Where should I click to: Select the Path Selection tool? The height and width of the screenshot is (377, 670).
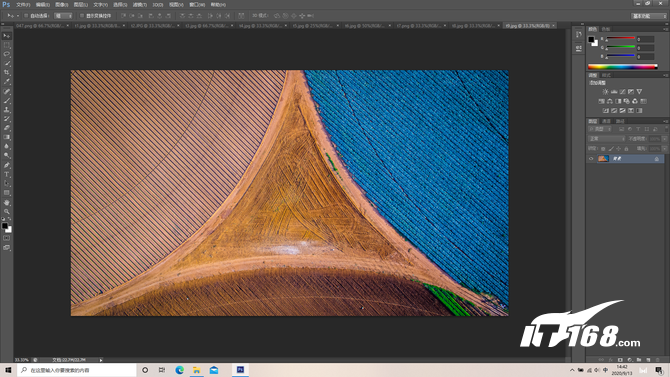tap(6, 184)
